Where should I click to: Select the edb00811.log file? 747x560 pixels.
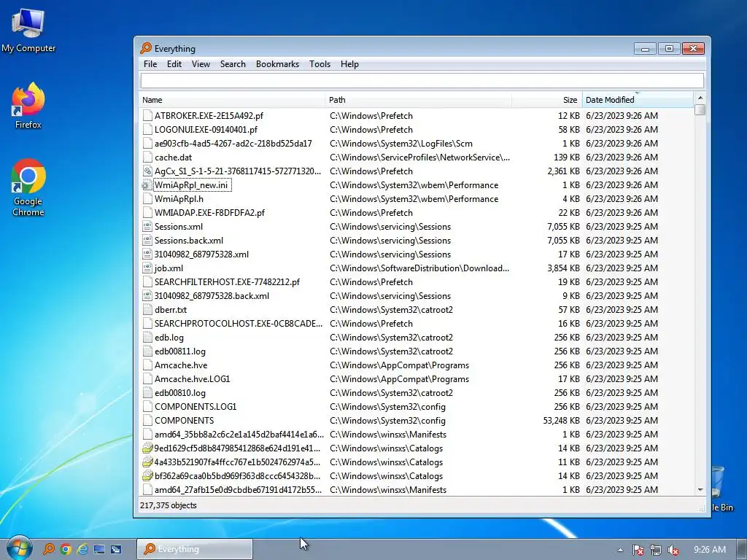tap(180, 351)
